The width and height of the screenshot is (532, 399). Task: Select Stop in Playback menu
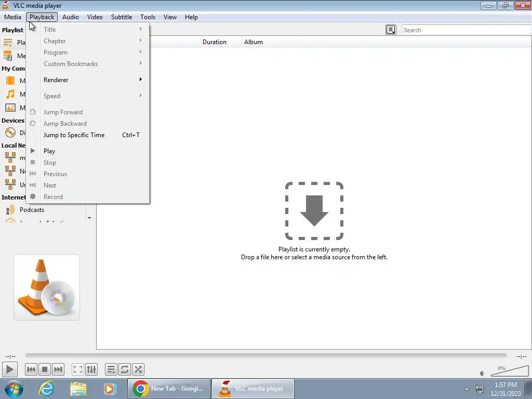88,163
